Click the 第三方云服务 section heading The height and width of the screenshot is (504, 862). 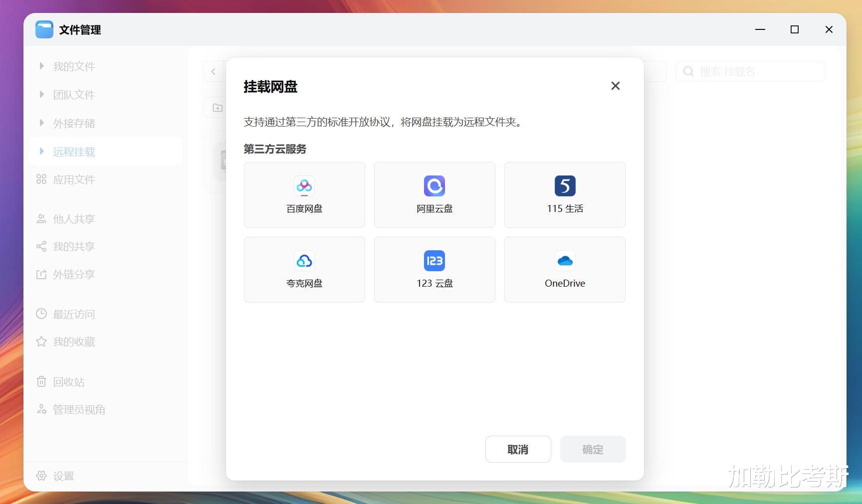click(275, 149)
